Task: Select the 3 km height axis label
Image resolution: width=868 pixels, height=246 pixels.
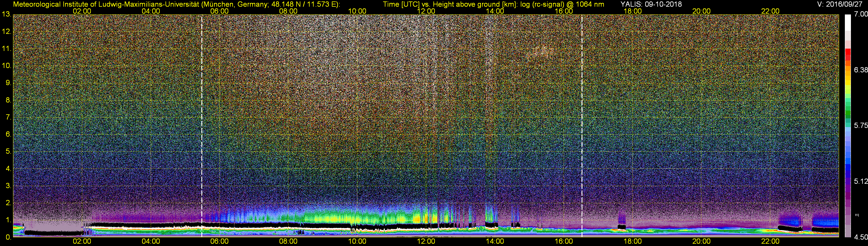Action: pos(8,186)
